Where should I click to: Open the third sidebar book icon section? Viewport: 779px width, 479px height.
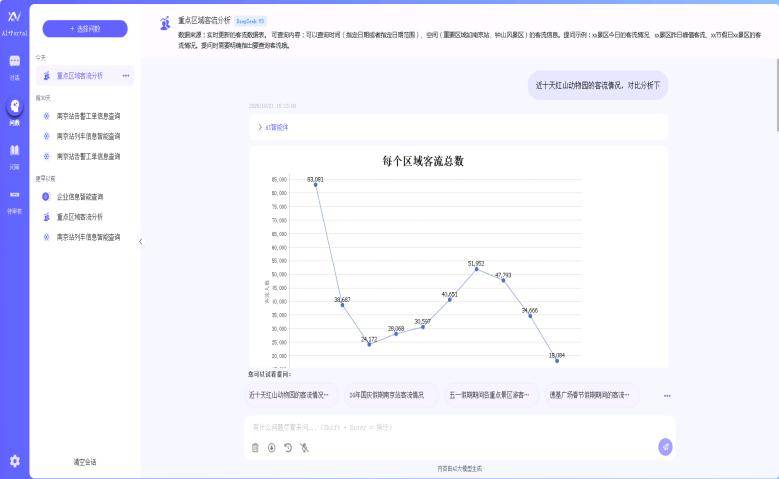pos(14,154)
